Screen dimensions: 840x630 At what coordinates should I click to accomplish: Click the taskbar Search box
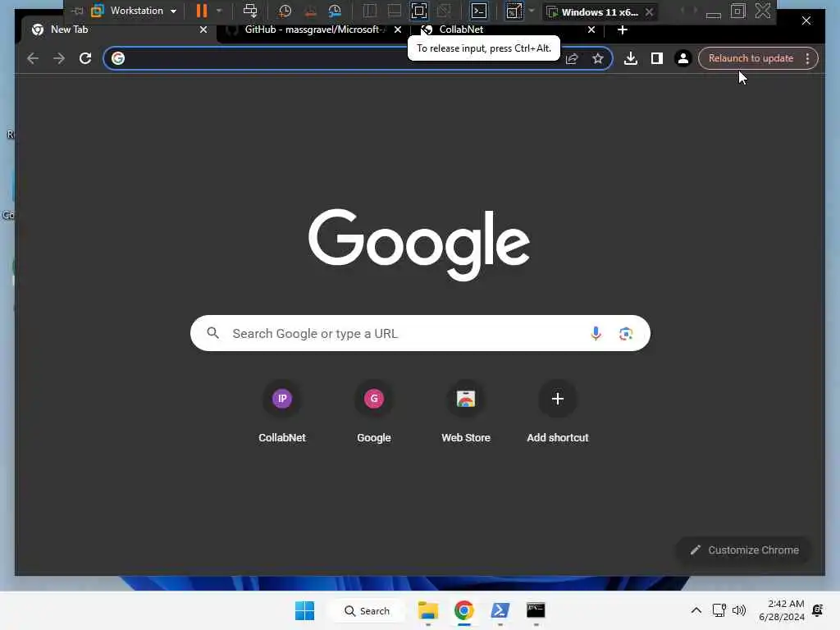pyautogui.click(x=367, y=610)
